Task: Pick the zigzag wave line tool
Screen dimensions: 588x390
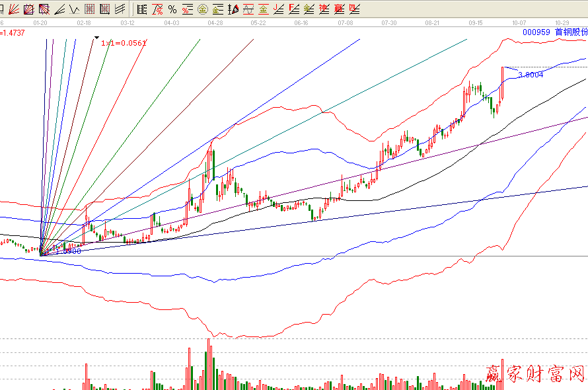Action: coord(75,9)
